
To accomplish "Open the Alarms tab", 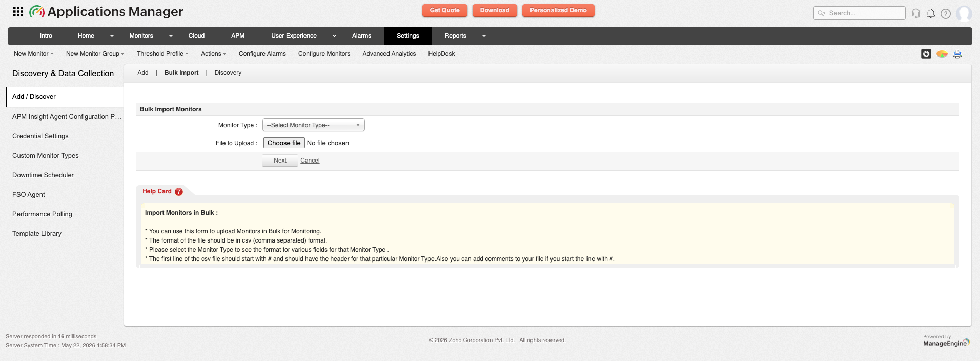I will [361, 36].
